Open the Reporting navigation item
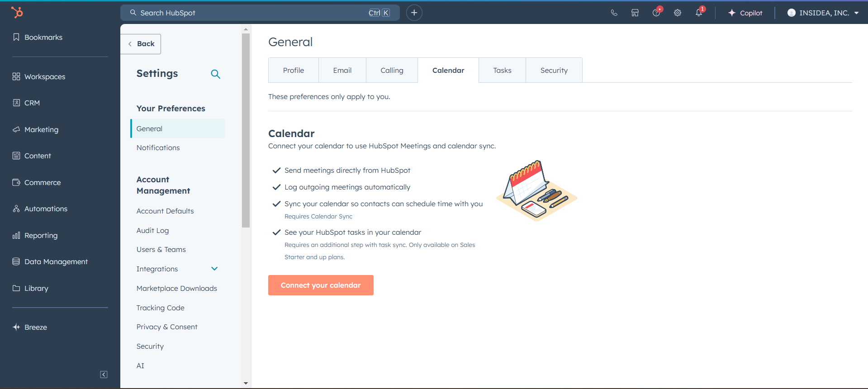The height and width of the screenshot is (389, 868). pos(35,235)
